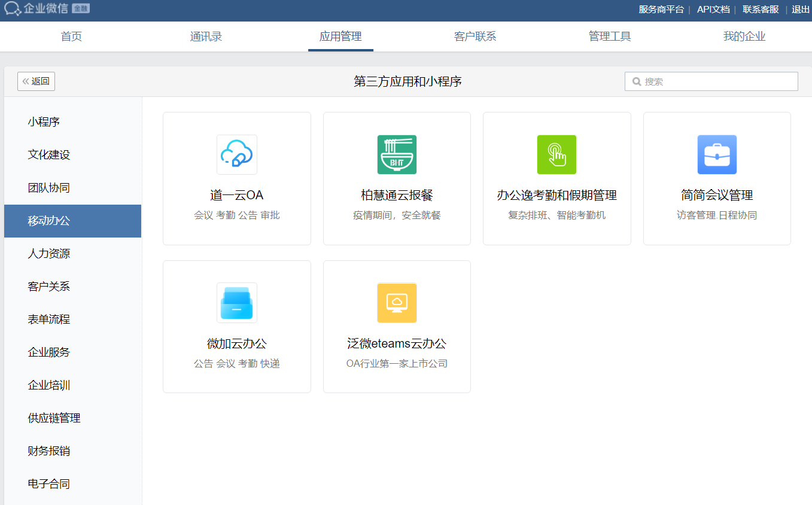Select the 企业培训 category
The width and height of the screenshot is (812, 505).
point(72,385)
